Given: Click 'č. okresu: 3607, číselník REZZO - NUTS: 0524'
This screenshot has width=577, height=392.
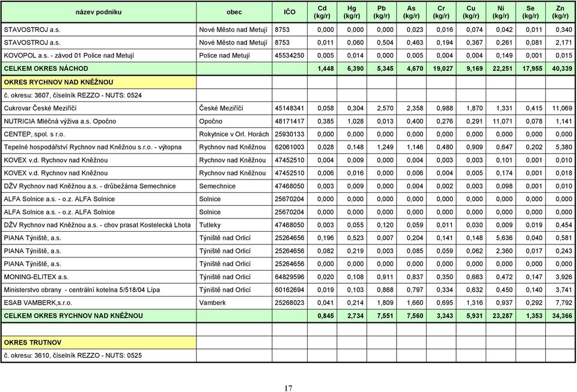Looking at the screenshot, I should click(73, 95).
